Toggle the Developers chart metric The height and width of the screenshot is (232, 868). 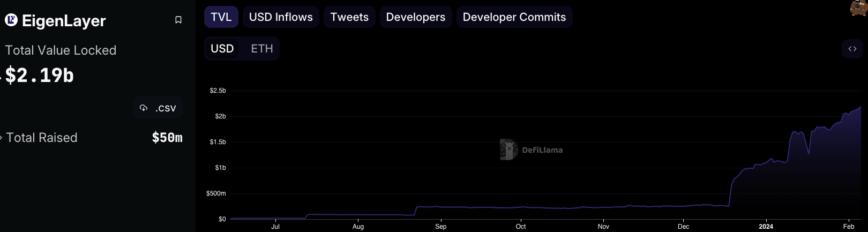tap(416, 17)
